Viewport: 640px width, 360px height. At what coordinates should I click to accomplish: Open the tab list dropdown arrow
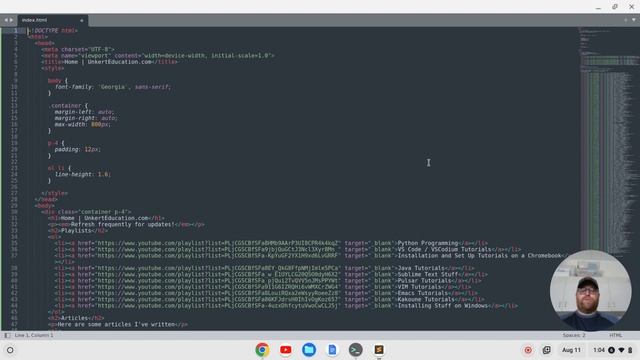pos(634,20)
